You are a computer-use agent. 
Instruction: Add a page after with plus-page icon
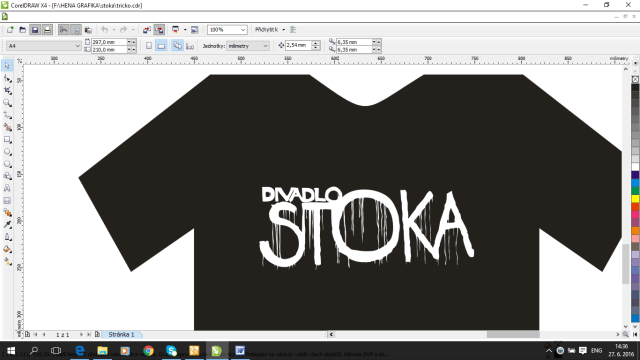click(97, 334)
